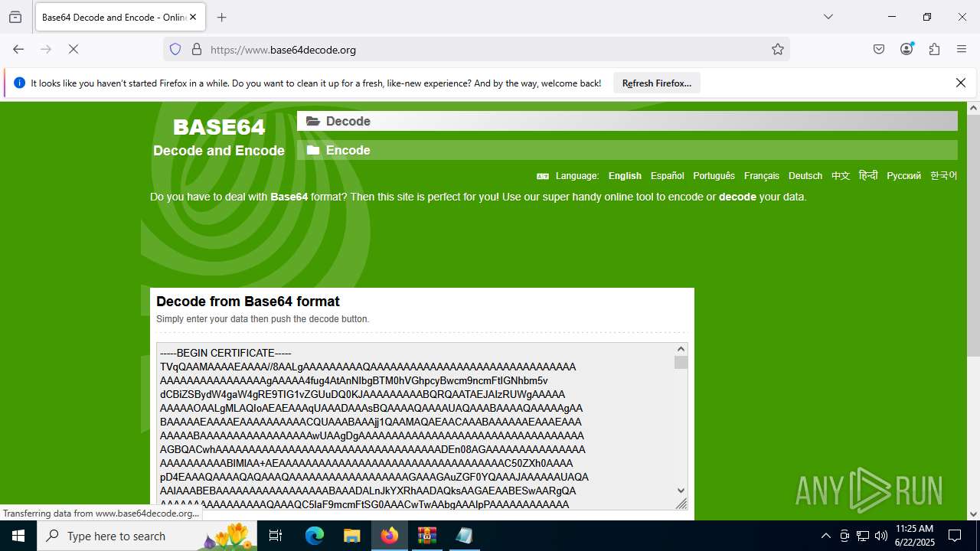Viewport: 980px width, 551px height.
Task: Open Firefox View (recent browsing) icon
Action: pyautogui.click(x=15, y=17)
